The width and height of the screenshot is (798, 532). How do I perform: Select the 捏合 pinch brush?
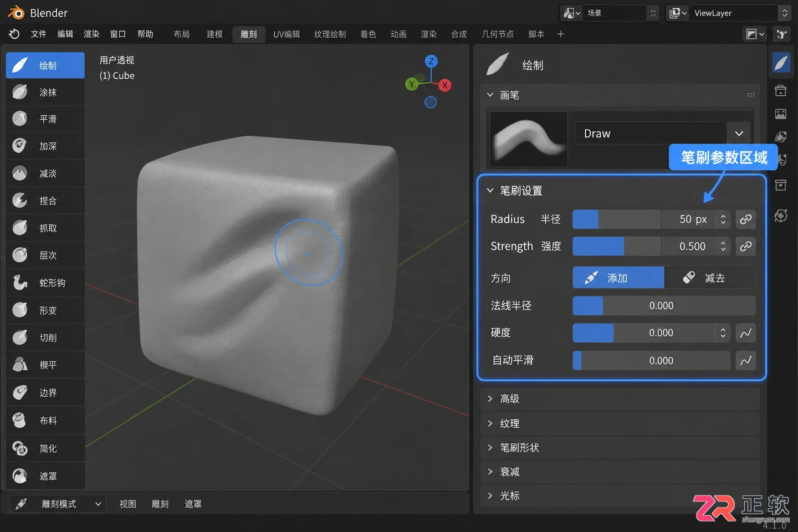click(45, 201)
